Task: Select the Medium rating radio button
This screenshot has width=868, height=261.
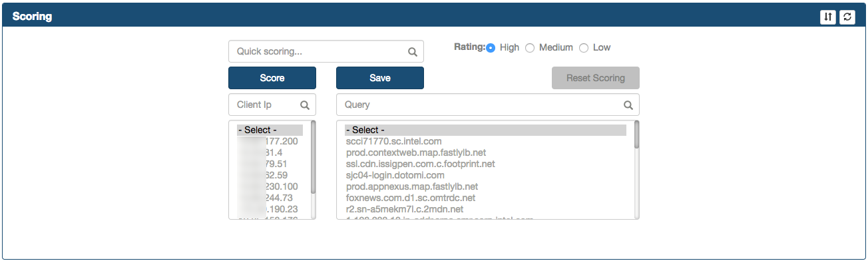Action: point(530,48)
